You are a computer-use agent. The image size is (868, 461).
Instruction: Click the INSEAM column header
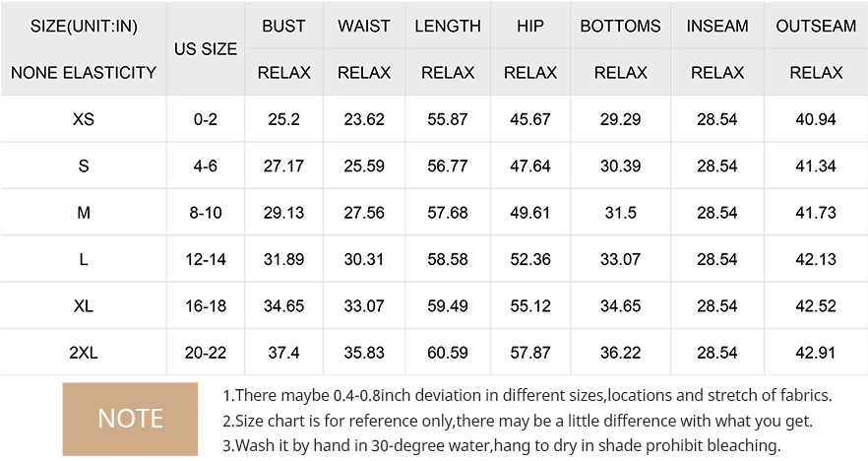coord(717,26)
